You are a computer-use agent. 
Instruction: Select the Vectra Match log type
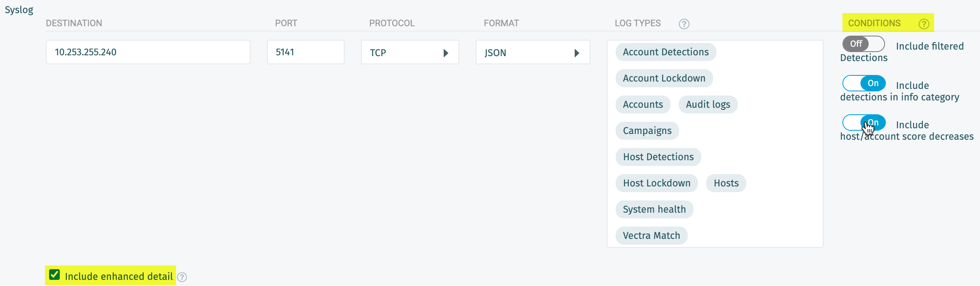pos(651,235)
